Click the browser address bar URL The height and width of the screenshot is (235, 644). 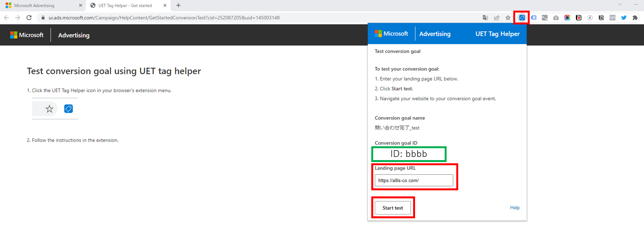point(164,18)
